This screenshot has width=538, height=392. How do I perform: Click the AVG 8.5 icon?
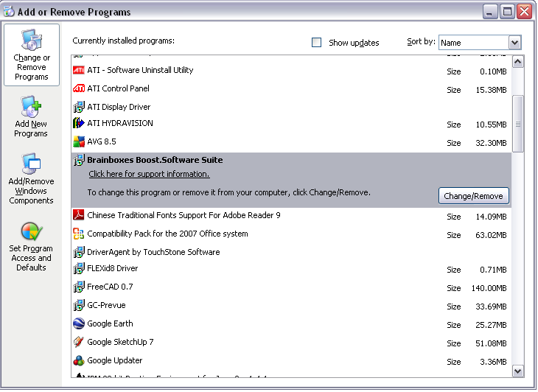[79, 141]
